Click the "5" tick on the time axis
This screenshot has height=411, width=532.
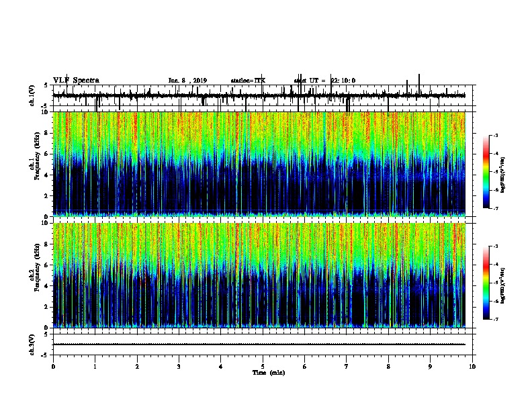pos(263,367)
